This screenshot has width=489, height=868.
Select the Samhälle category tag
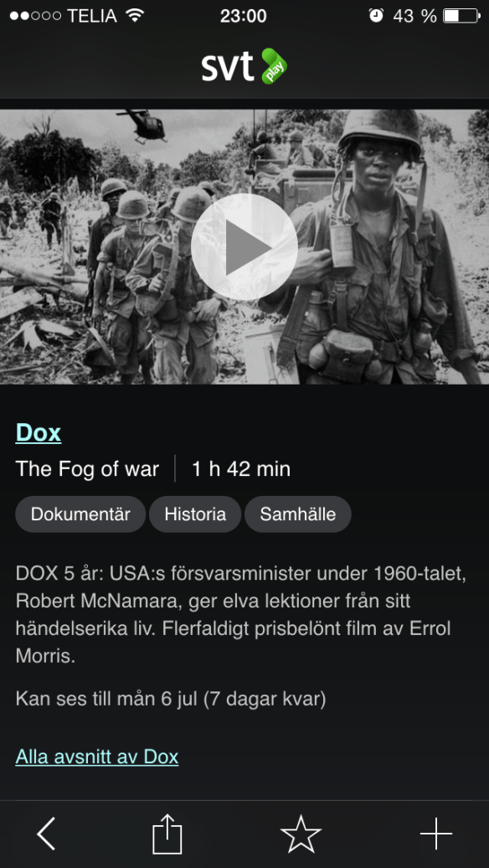pyautogui.click(x=297, y=514)
